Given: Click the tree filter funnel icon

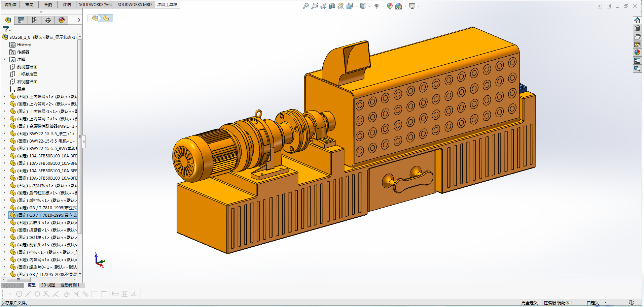Looking at the screenshot, I should pyautogui.click(x=6, y=29).
